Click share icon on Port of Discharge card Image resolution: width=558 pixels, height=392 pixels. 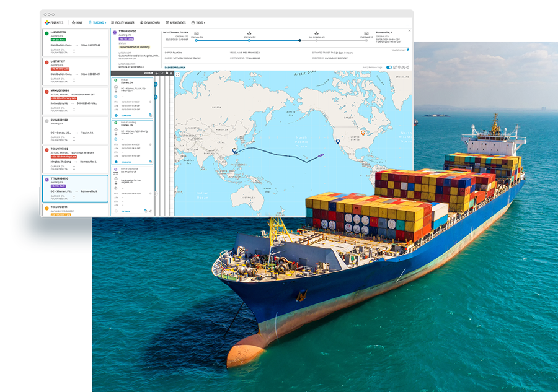(150, 211)
